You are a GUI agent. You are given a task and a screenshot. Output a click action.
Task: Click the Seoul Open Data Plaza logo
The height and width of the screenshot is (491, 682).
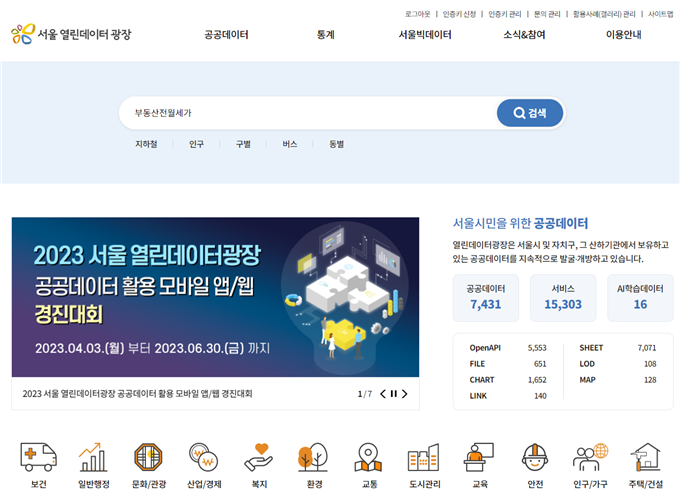tap(71, 34)
